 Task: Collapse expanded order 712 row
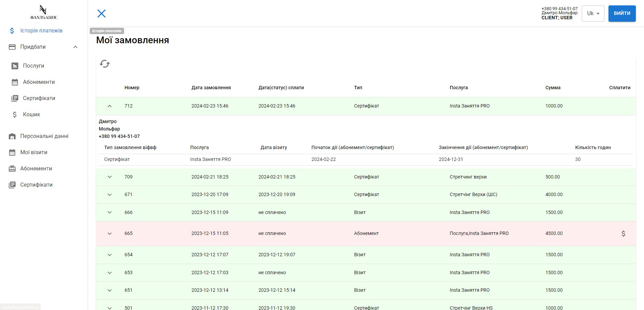click(x=110, y=106)
